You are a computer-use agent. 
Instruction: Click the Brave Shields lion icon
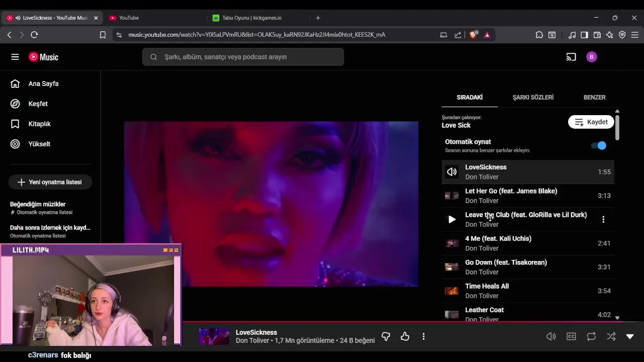coord(473,35)
